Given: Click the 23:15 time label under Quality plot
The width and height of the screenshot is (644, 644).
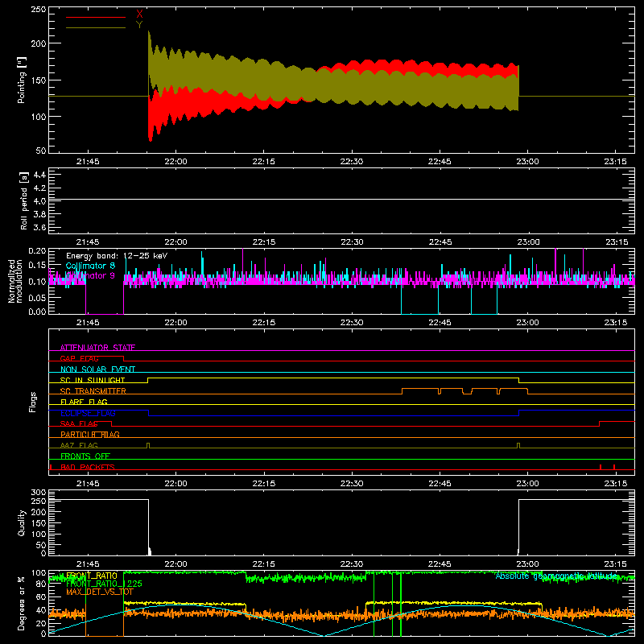Looking at the screenshot, I should pyautogui.click(x=615, y=564).
